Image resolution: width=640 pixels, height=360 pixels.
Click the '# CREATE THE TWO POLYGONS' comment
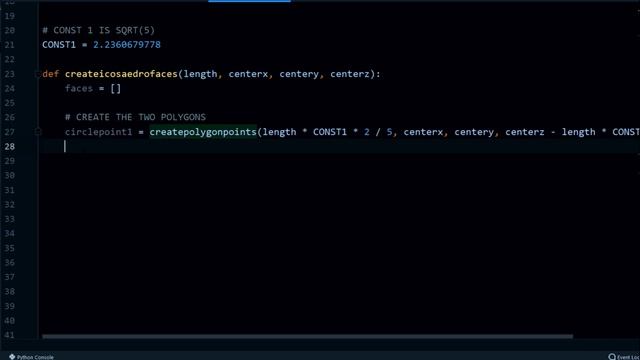coord(135,117)
